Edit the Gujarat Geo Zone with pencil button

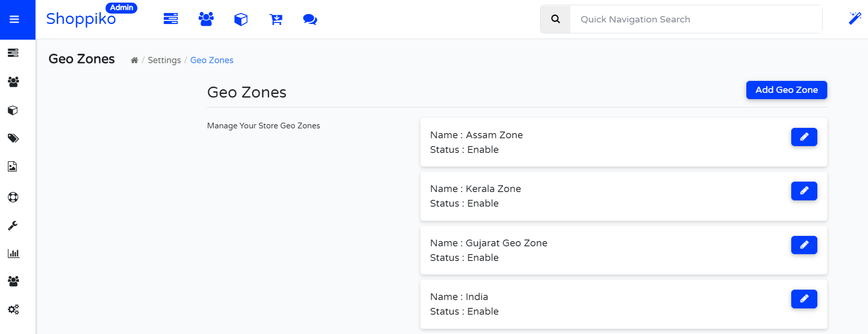point(804,245)
